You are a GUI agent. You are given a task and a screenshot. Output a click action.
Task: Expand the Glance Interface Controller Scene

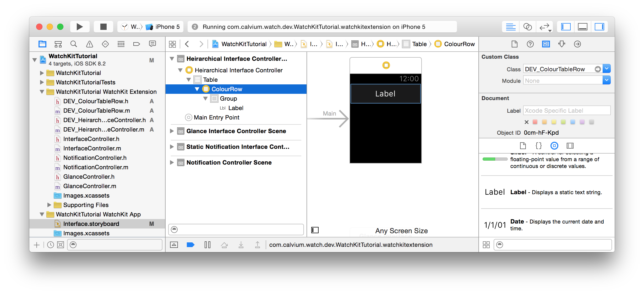172,131
